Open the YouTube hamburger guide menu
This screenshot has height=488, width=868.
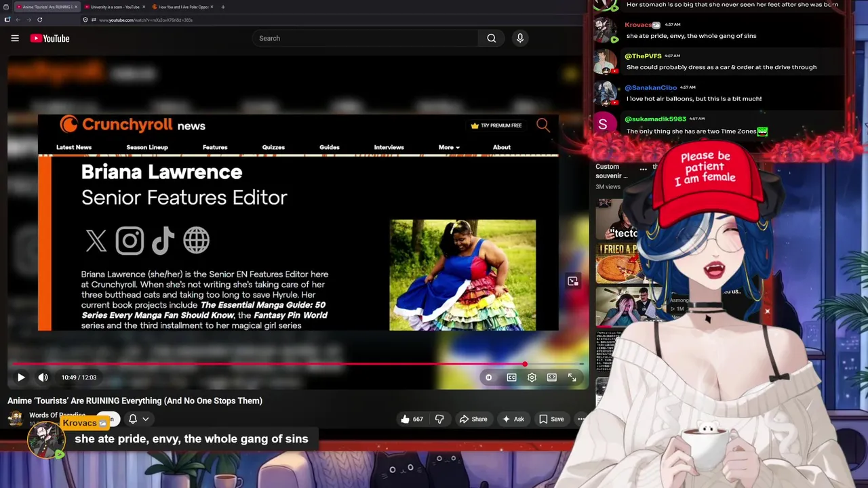click(x=15, y=38)
